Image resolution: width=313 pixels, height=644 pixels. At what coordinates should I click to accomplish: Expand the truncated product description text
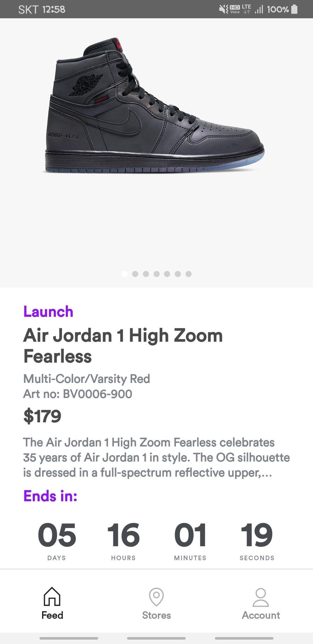pyautogui.click(x=156, y=457)
